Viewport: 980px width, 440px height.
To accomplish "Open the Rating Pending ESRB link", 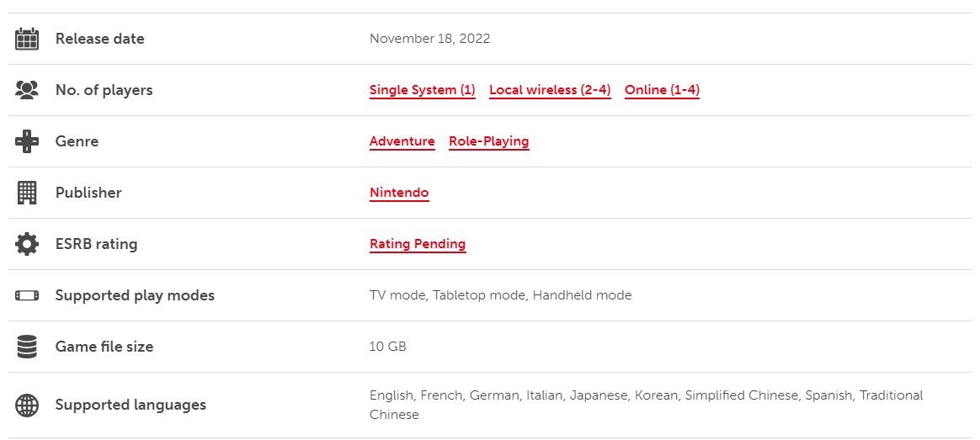I will click(x=417, y=244).
